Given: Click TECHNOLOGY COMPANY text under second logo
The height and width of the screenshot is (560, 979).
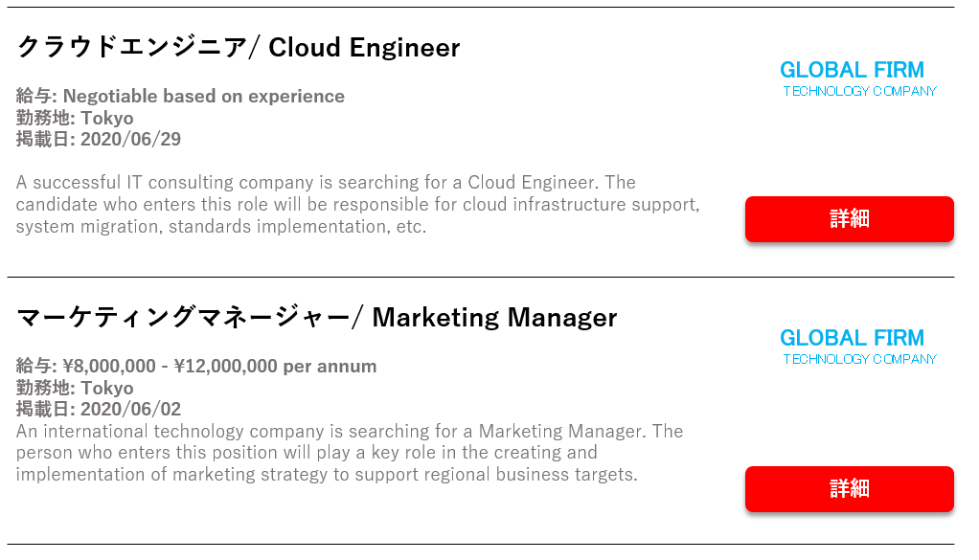Looking at the screenshot, I should pyautogui.click(x=860, y=359).
